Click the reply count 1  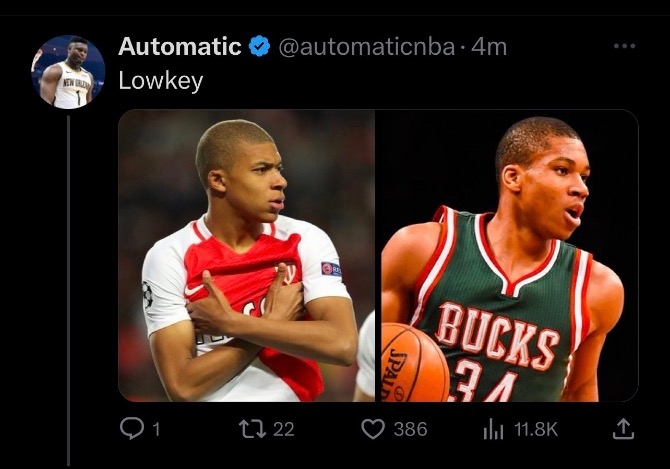click(x=155, y=429)
